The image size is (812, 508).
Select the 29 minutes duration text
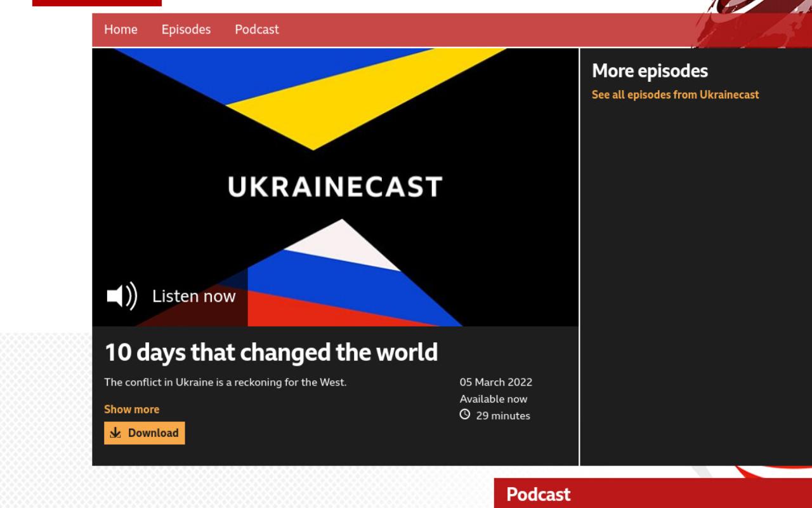(503, 416)
